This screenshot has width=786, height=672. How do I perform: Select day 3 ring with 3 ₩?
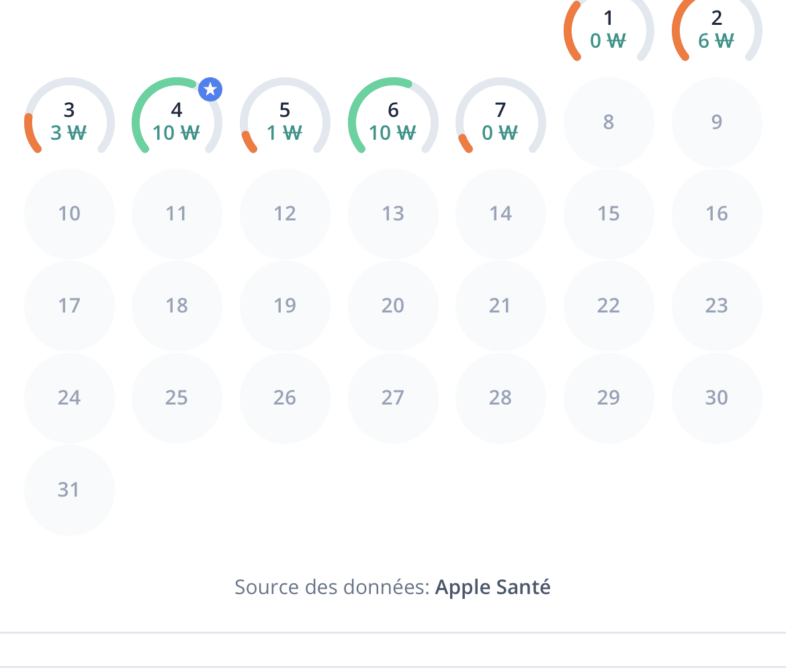[x=69, y=122]
